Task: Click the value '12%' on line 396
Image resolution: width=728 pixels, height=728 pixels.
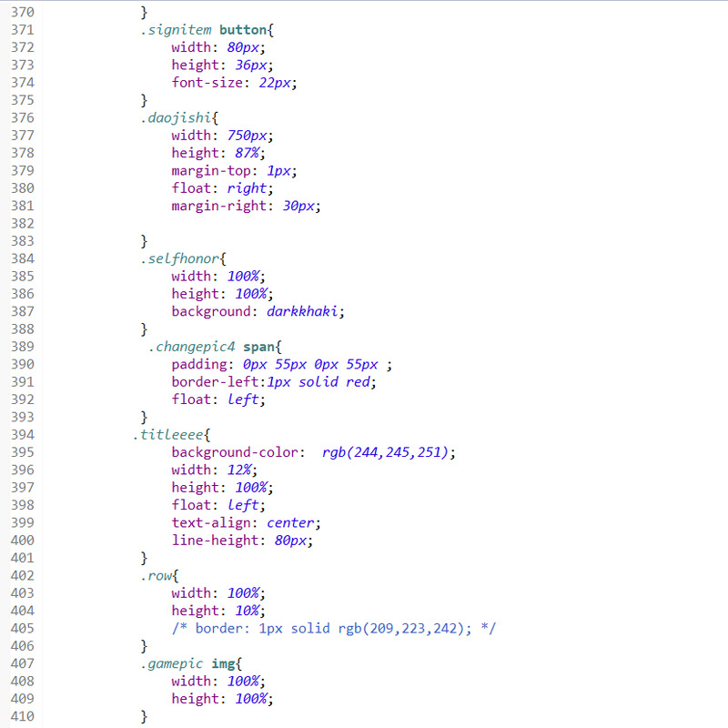Action: [x=239, y=470]
